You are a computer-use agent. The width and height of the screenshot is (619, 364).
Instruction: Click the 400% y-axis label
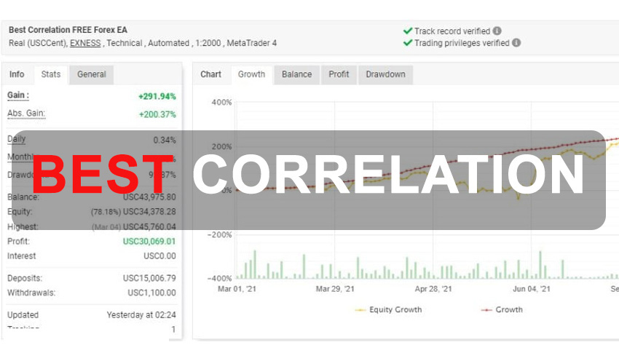222,102
